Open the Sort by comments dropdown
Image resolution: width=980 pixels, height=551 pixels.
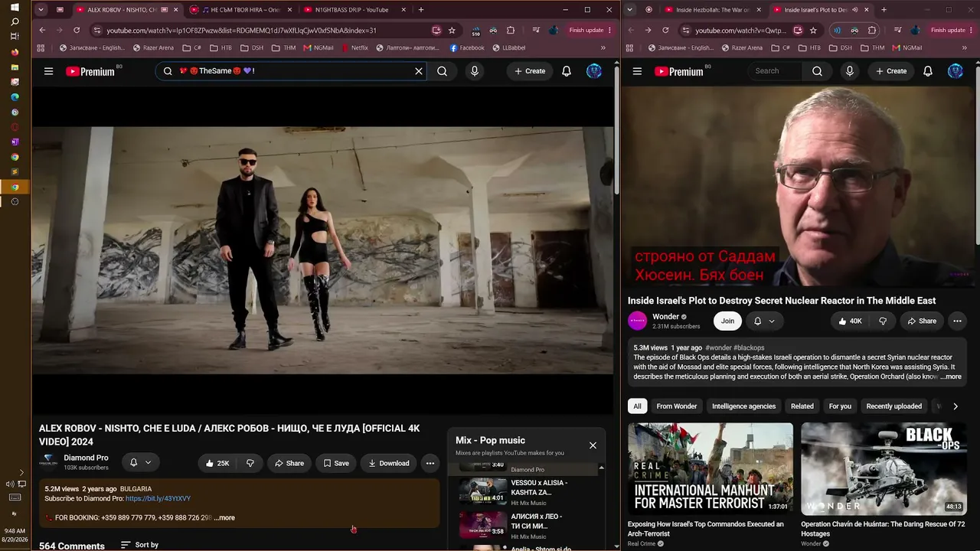click(140, 545)
